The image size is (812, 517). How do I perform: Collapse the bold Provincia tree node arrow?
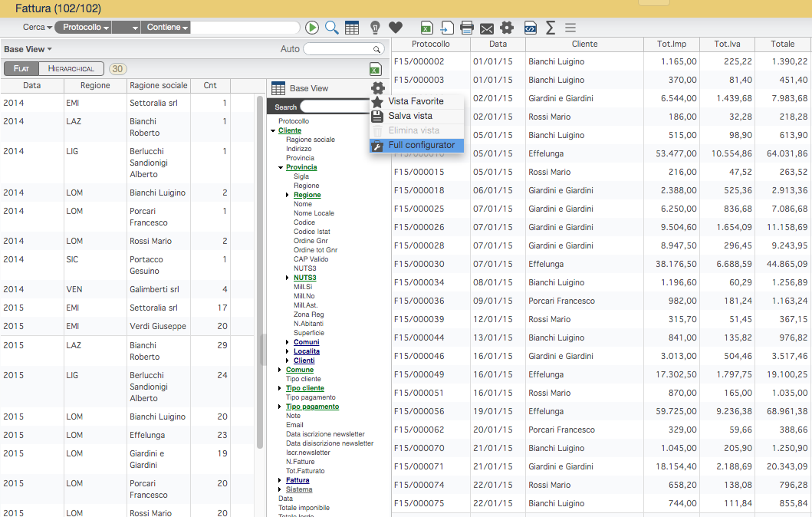281,167
